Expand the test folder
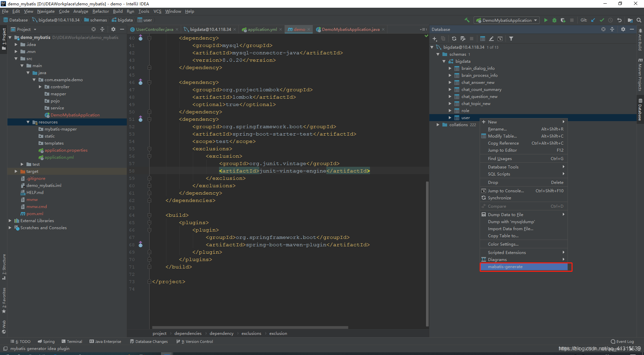The width and height of the screenshot is (644, 355). point(22,164)
